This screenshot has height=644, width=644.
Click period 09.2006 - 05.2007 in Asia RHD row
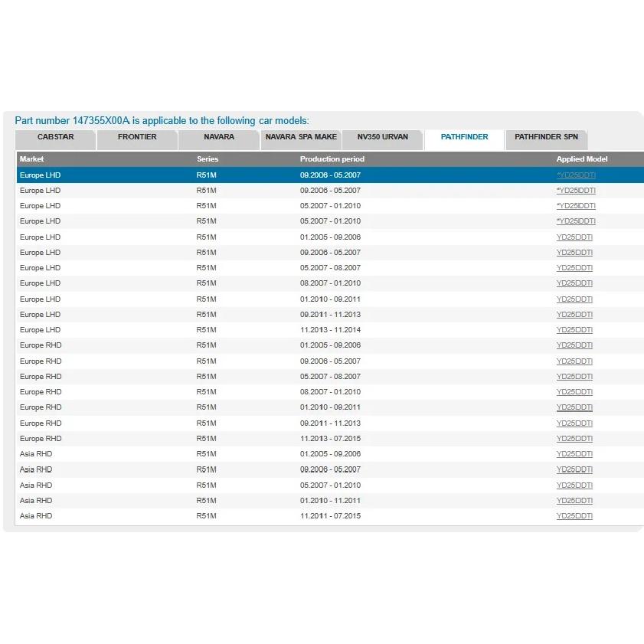click(x=330, y=470)
